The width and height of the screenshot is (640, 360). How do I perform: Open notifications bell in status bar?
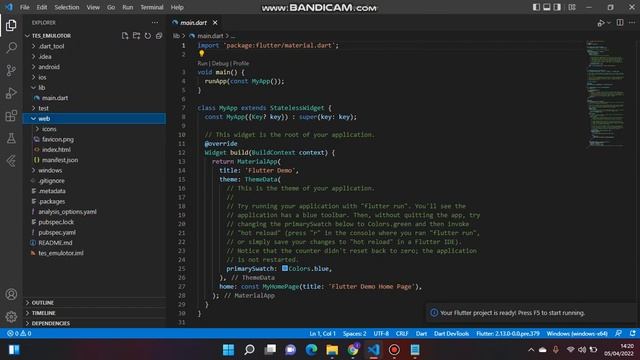[x=632, y=333]
